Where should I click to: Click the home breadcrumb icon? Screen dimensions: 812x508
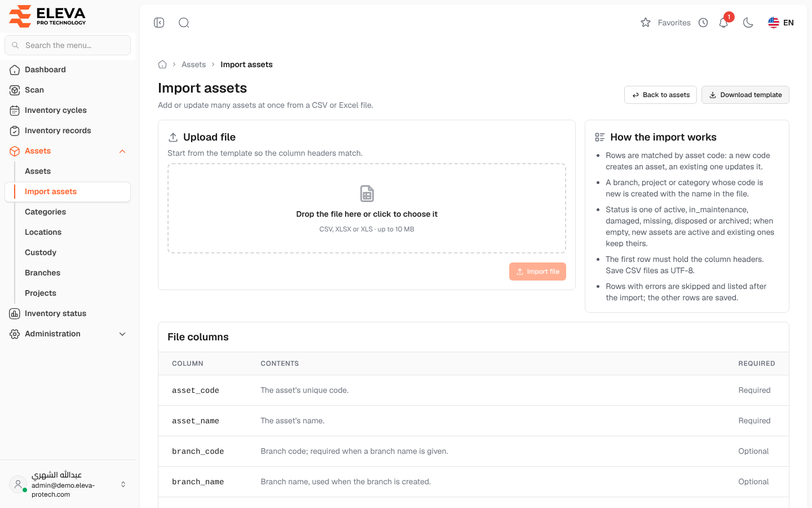point(162,64)
